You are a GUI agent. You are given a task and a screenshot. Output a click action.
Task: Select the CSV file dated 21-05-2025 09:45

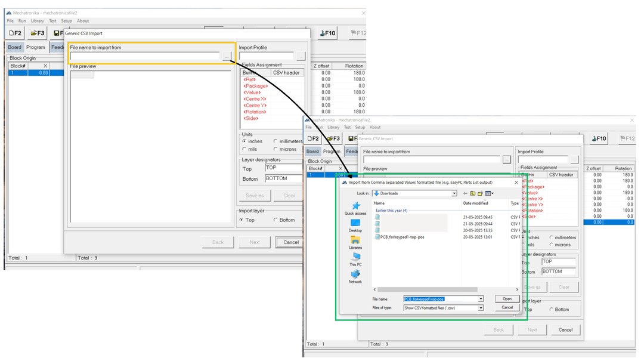pyautogui.click(x=446, y=217)
